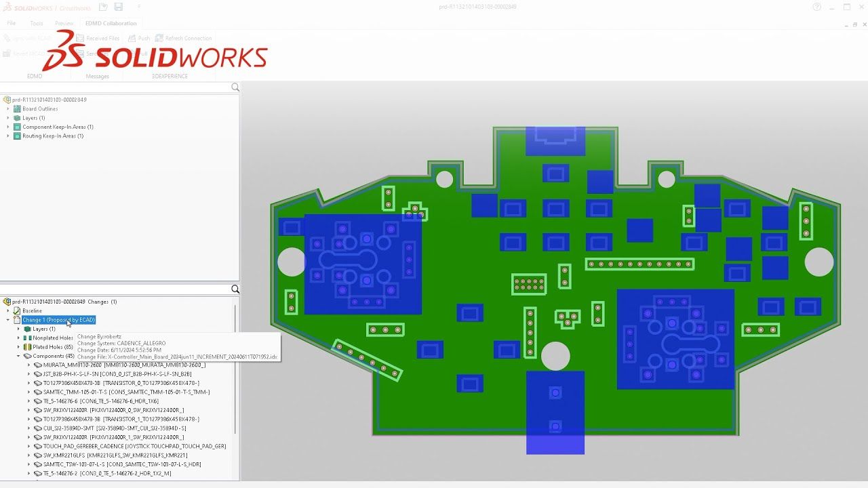Click the green Layers (1) icon under Change 1
Screen dimensions: 868x488
coord(28,329)
